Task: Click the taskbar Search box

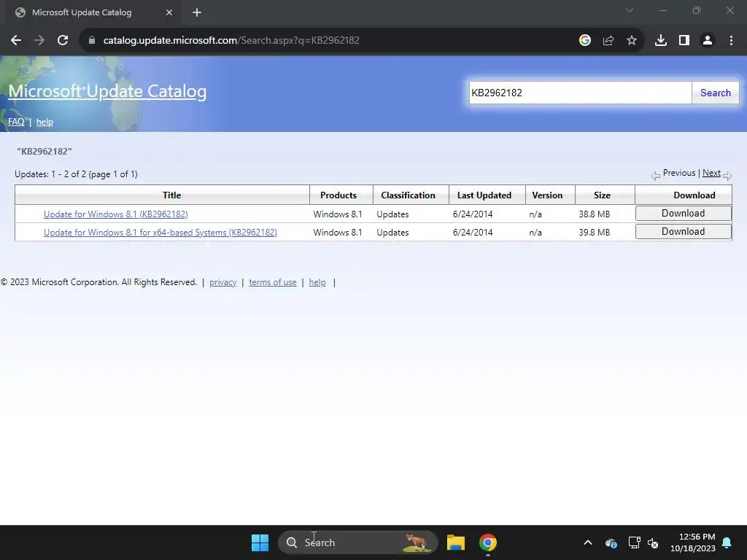Action: click(x=357, y=542)
